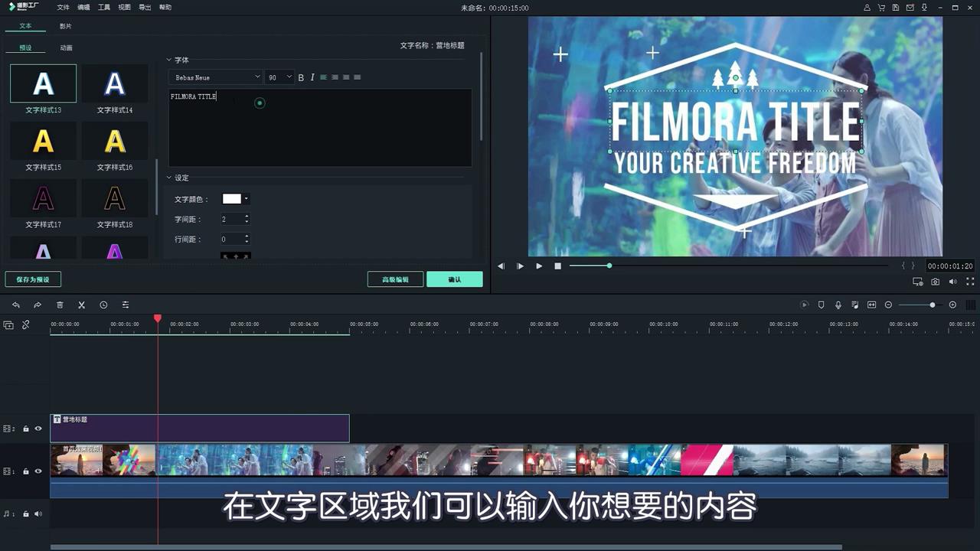Viewport: 980px width, 551px height.
Task: Click the render preview icon in timeline toolbar
Action: tap(805, 305)
